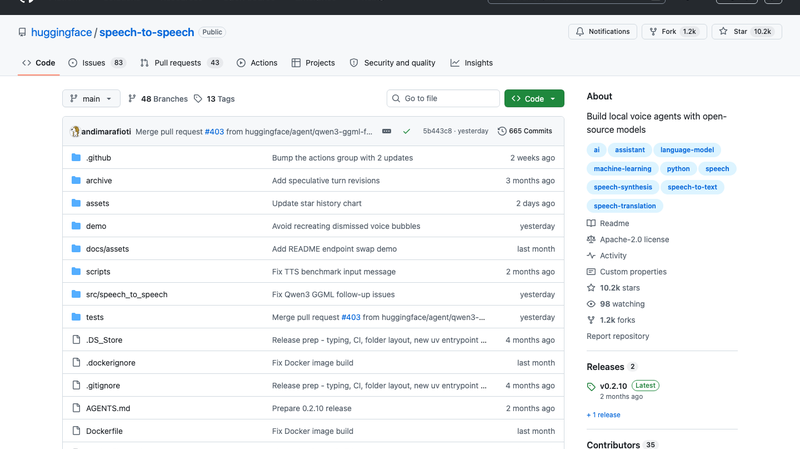Click the scale icon beside Apache-2.0 license
Viewport: 800px width, 449px height.
[591, 239]
